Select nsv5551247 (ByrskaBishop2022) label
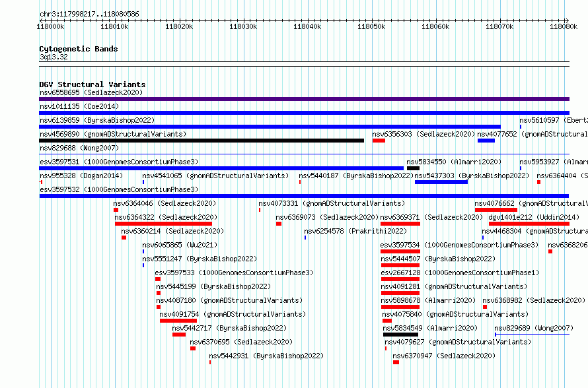The image size is (588, 388). point(200,259)
